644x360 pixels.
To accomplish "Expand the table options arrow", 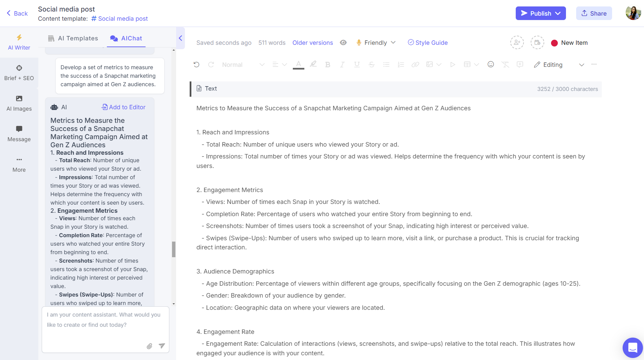I will point(476,64).
